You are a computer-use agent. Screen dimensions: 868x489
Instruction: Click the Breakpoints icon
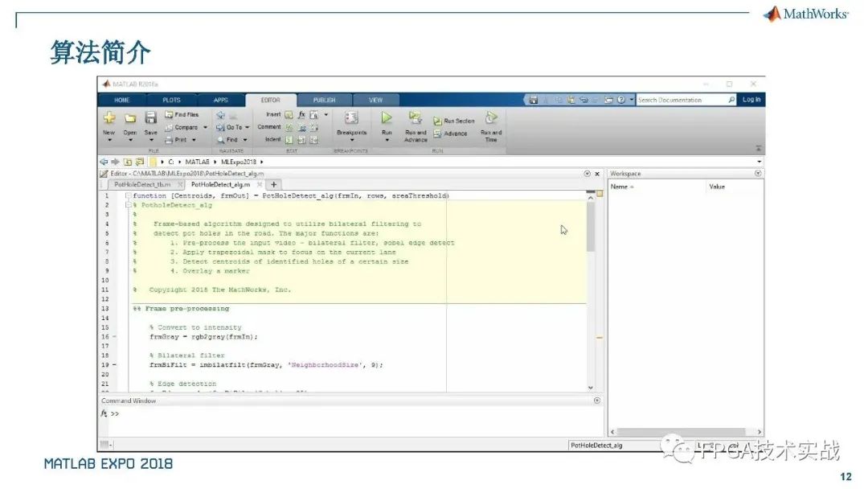coord(351,117)
